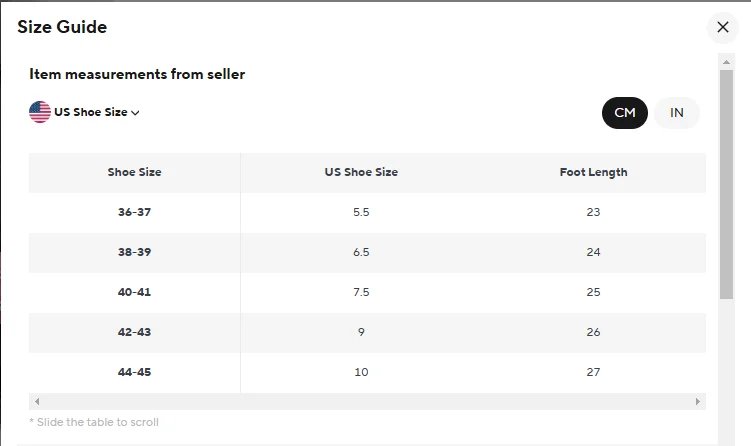Close the Size Guide dialog
The height and width of the screenshot is (446, 751).
[722, 28]
